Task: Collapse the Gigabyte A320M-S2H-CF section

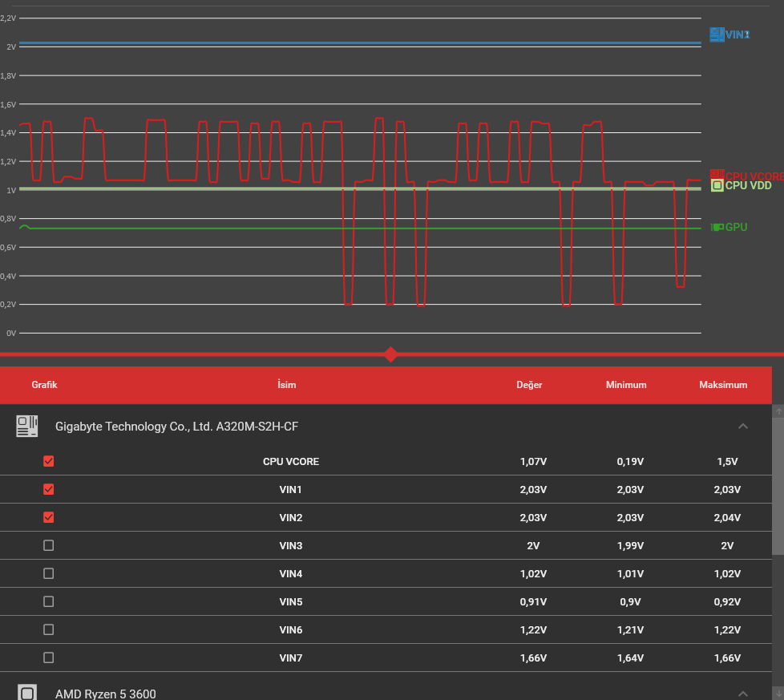Action: click(743, 426)
